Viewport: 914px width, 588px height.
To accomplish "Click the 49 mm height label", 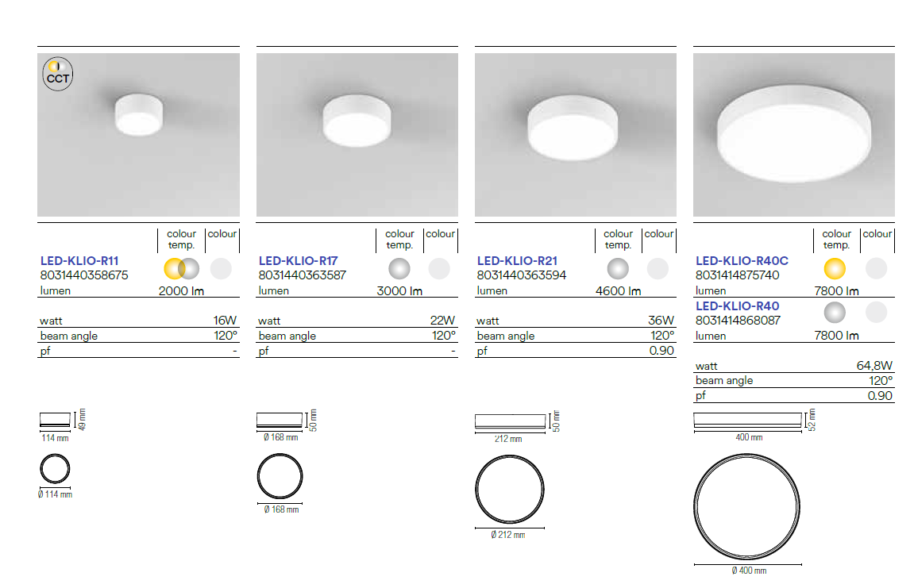I will tap(83, 420).
